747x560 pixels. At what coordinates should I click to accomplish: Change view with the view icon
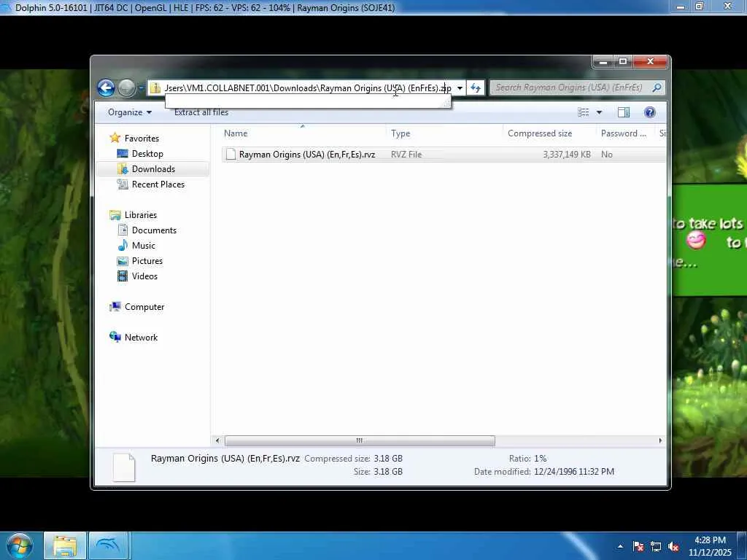click(x=583, y=112)
